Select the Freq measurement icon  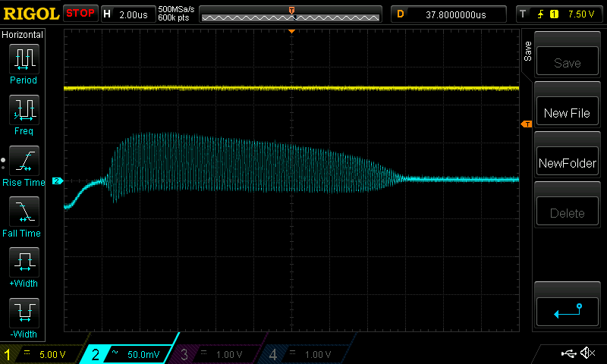pyautogui.click(x=24, y=109)
